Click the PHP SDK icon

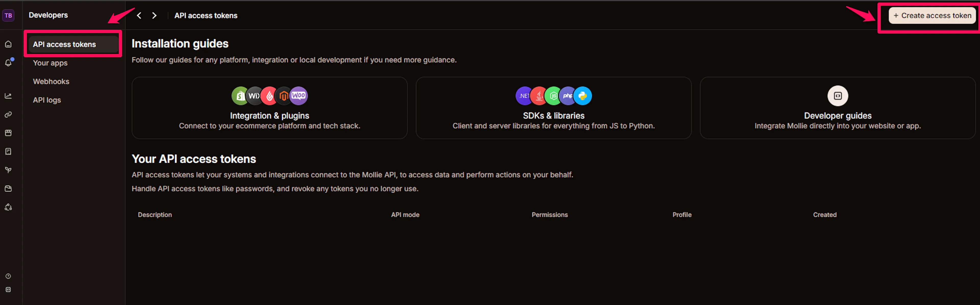pyautogui.click(x=568, y=96)
